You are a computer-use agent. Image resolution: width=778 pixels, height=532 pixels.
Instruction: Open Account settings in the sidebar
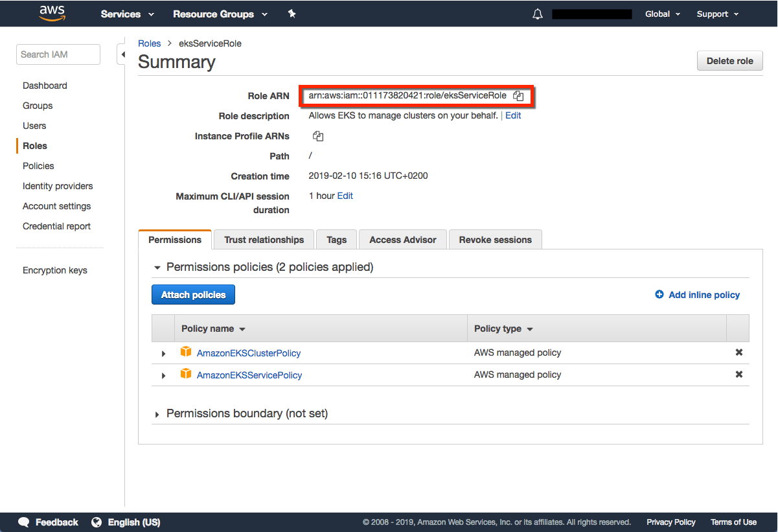point(57,206)
